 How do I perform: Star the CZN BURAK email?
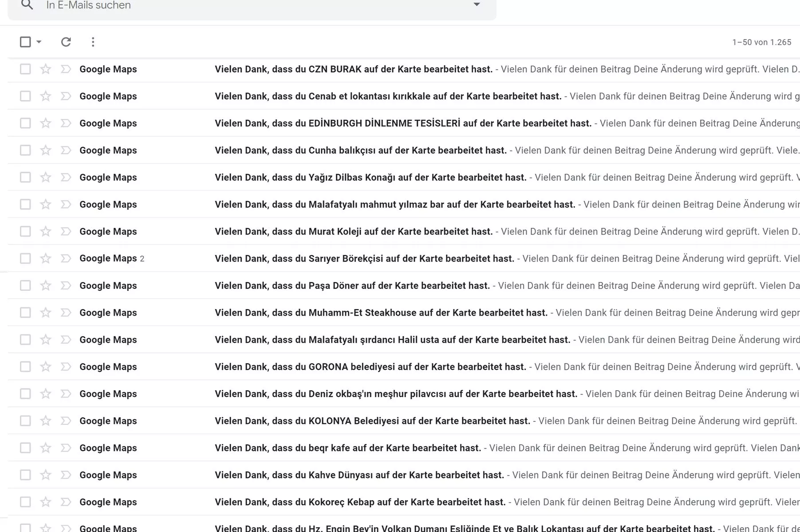[x=45, y=69]
